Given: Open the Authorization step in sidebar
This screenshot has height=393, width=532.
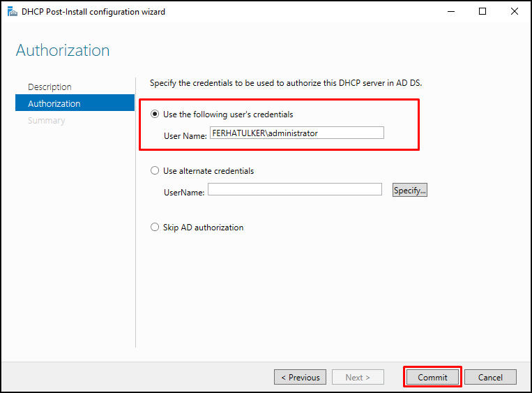Looking at the screenshot, I should [x=75, y=103].
